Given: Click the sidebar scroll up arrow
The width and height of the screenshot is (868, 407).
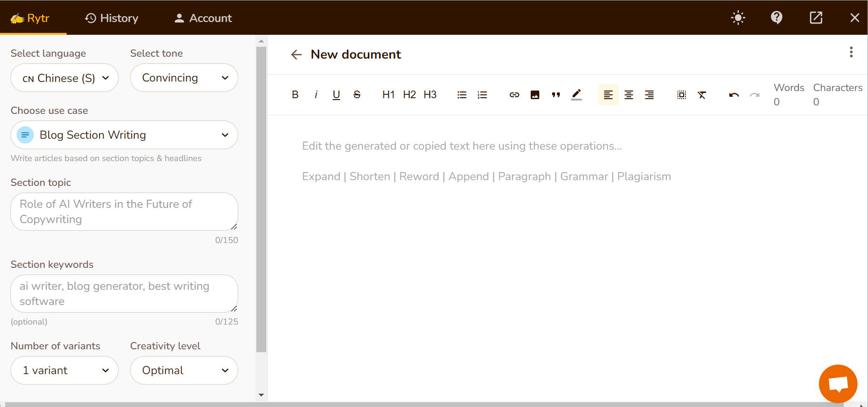Looking at the screenshot, I should [x=261, y=41].
